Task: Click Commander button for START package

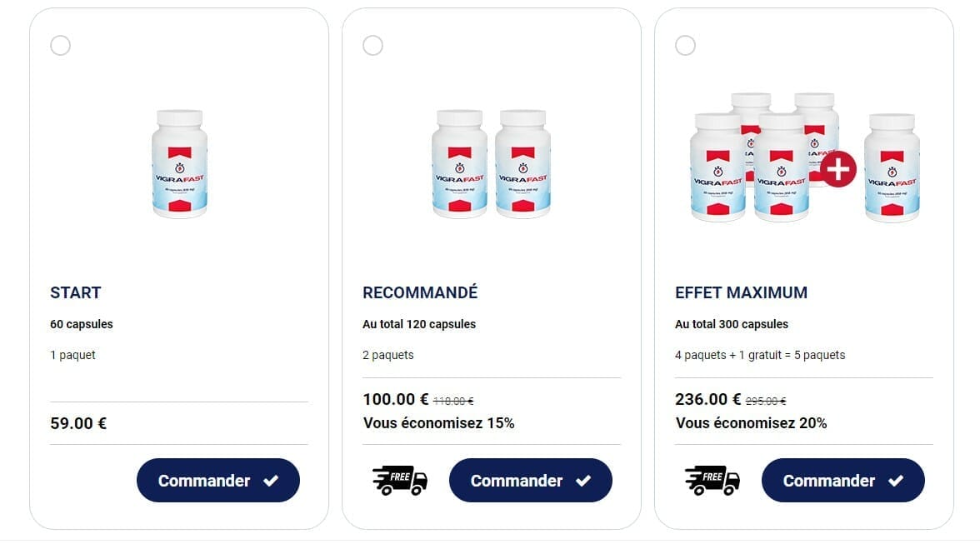Action: click(217, 481)
